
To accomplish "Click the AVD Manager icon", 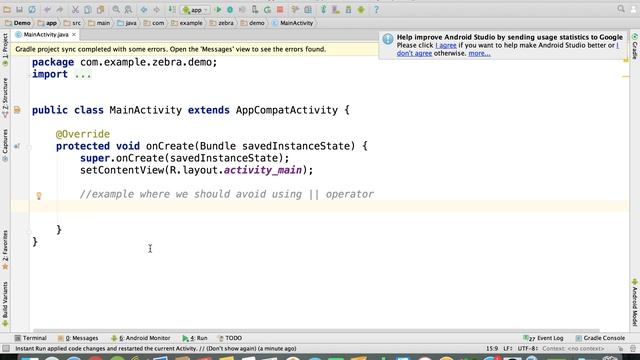I will [x=336, y=9].
